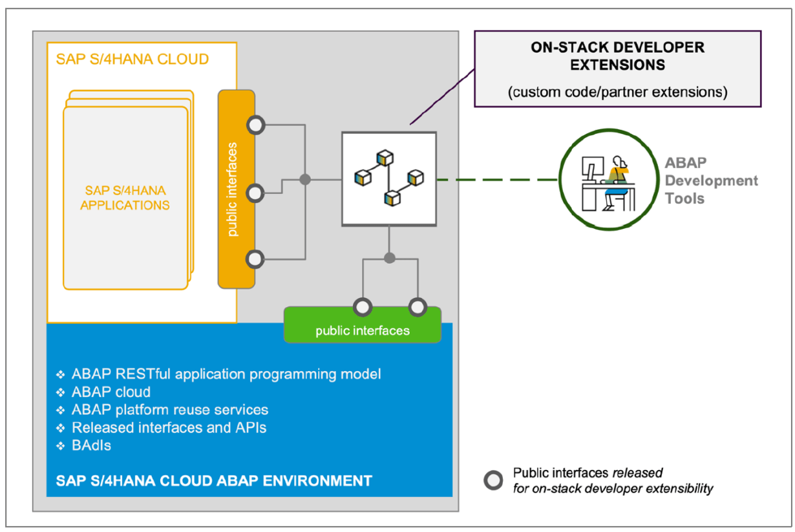Click the middle circle on orange interfaces bar

point(256,193)
